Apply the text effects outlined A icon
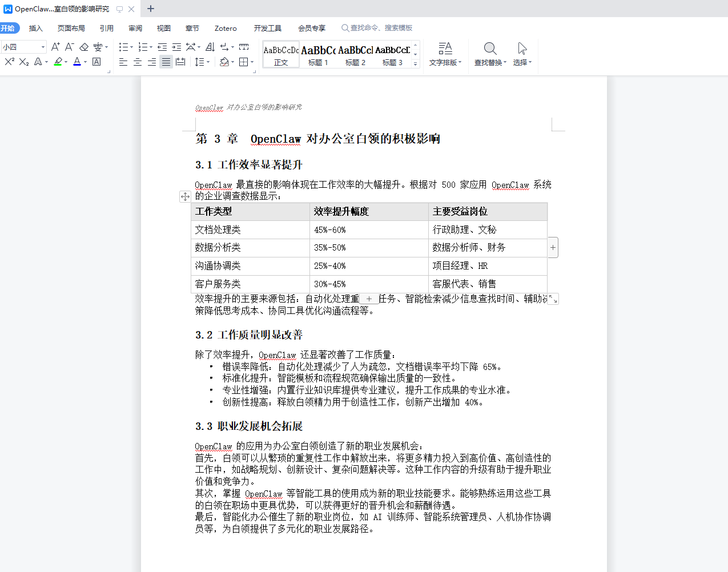Viewport: 728px width, 572px height. point(38,62)
